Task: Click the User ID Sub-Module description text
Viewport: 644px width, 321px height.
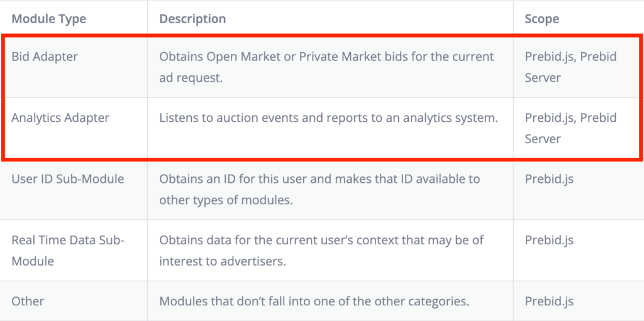Action: click(319, 190)
